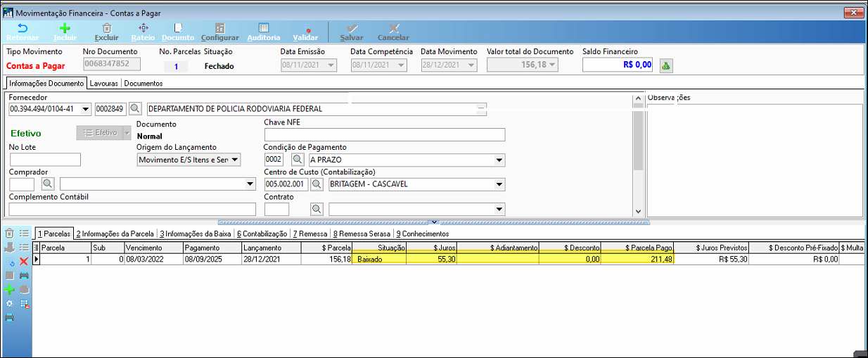Click the Contrato search magnifier

point(317,209)
